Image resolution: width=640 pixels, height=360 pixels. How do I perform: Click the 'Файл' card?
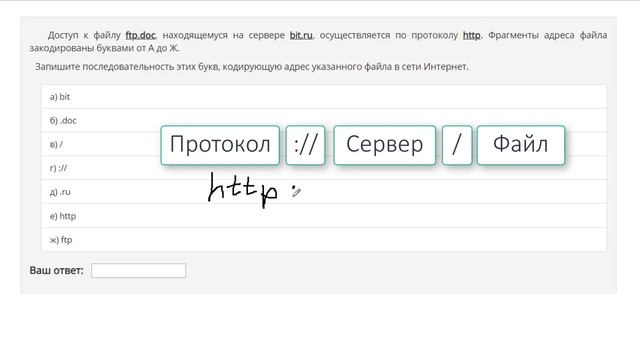click(x=521, y=145)
